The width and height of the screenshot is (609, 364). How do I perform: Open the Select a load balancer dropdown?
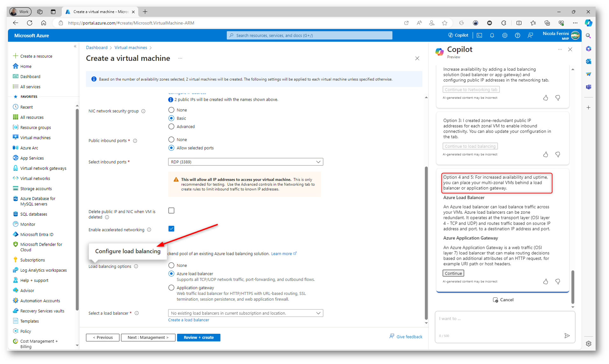point(245,313)
